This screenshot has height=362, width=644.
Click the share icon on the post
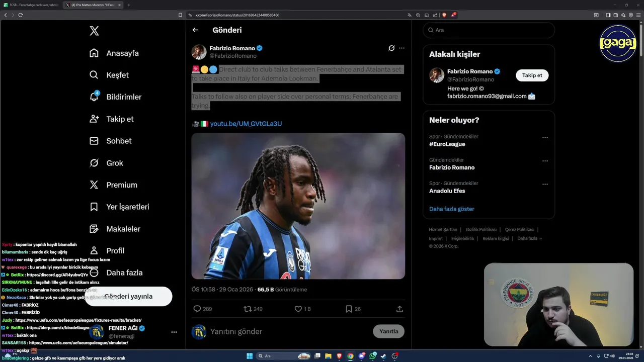coord(399,309)
